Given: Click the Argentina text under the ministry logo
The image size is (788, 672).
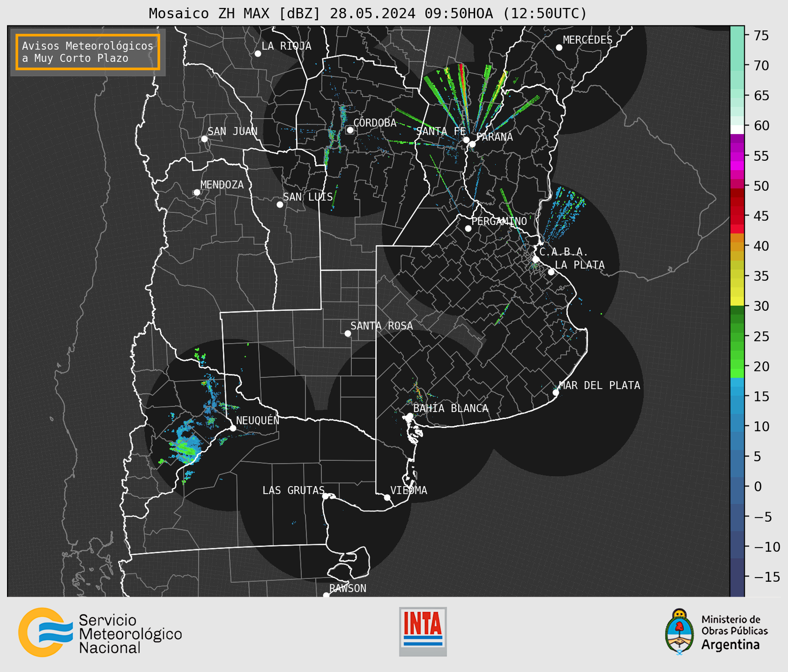Looking at the screenshot, I should [730, 645].
